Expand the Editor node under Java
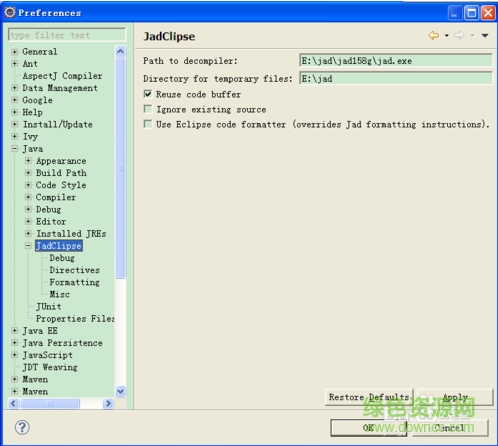The width and height of the screenshot is (498, 446). [28, 221]
